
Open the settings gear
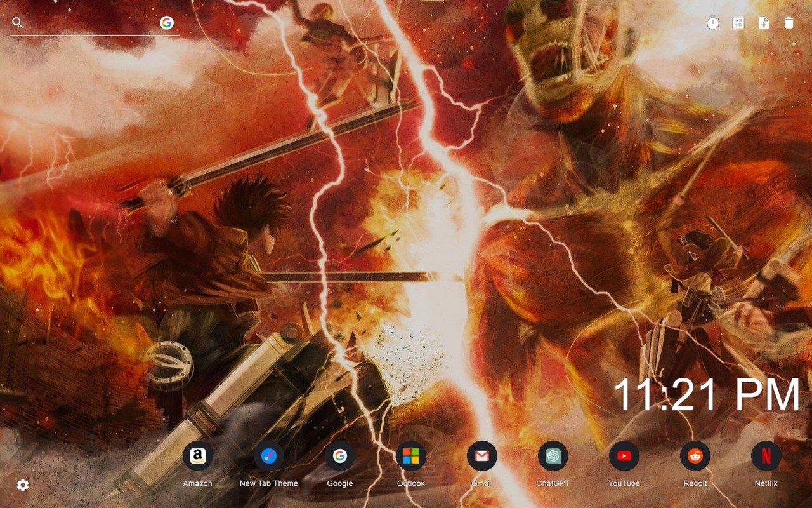tap(23, 485)
